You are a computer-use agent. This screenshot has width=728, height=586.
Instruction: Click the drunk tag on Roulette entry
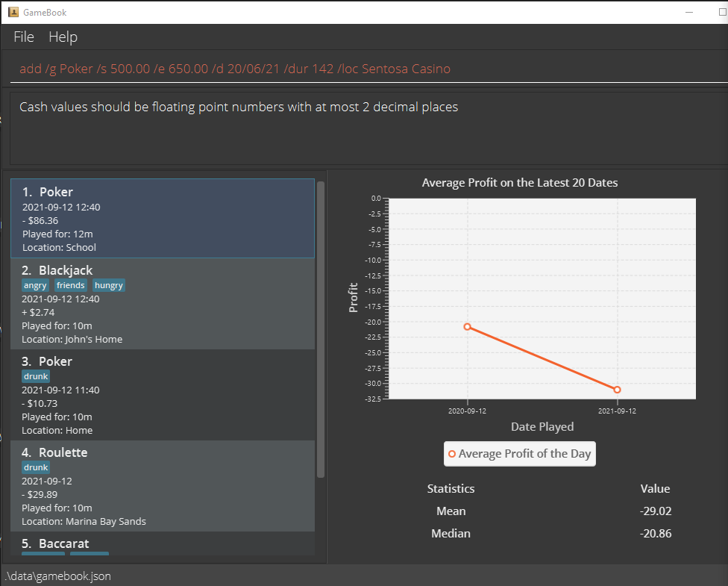(x=36, y=467)
